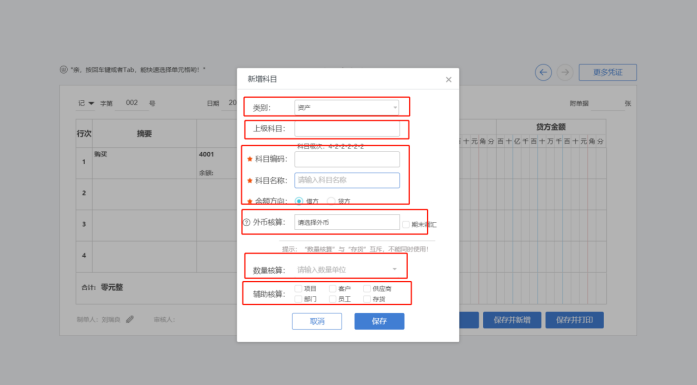Go to the previous voucher with left arrow

(x=543, y=72)
